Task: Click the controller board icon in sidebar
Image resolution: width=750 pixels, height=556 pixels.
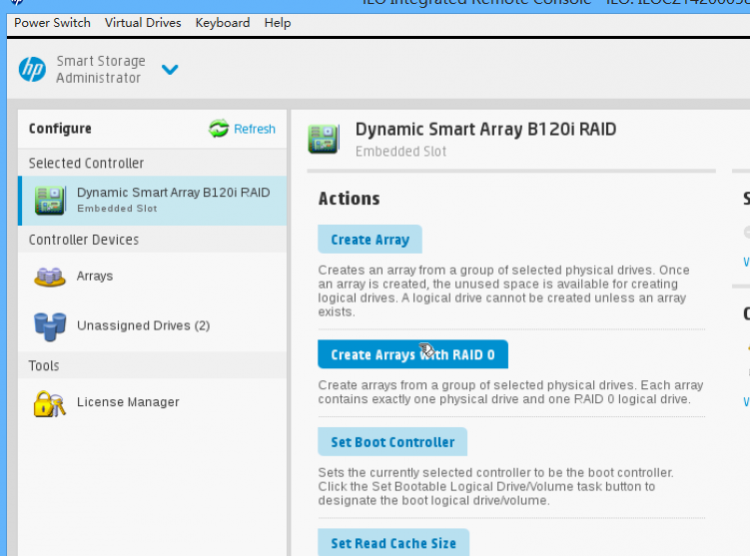Action: click(x=50, y=200)
